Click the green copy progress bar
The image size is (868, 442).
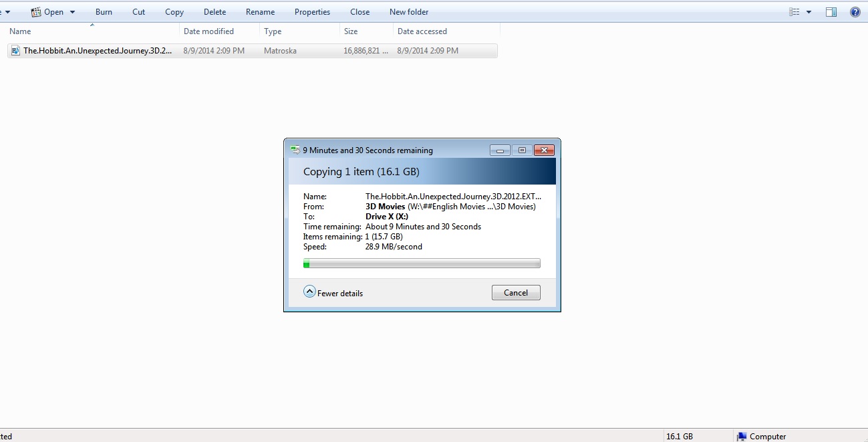click(422, 264)
